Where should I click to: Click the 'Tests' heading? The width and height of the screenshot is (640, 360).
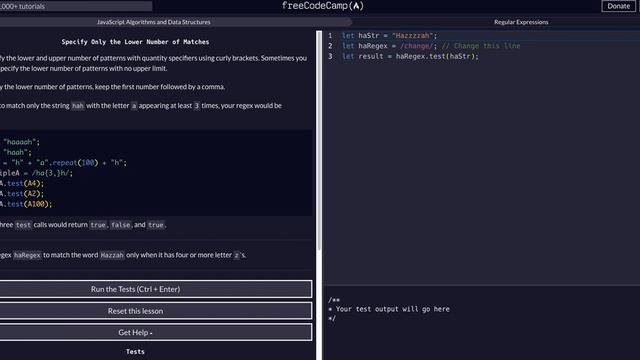pos(135,351)
